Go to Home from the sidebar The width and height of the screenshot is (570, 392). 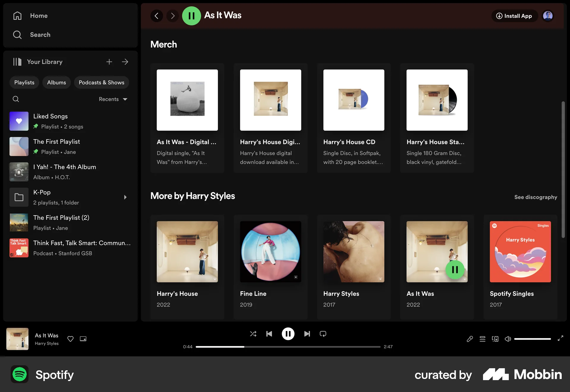(39, 15)
